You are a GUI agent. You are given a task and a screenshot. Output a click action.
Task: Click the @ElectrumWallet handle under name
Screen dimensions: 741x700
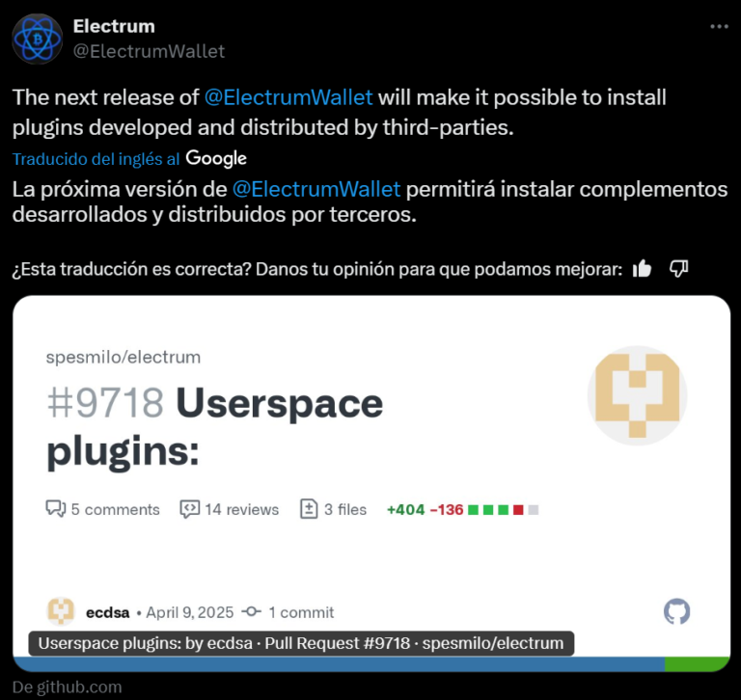coord(149,51)
